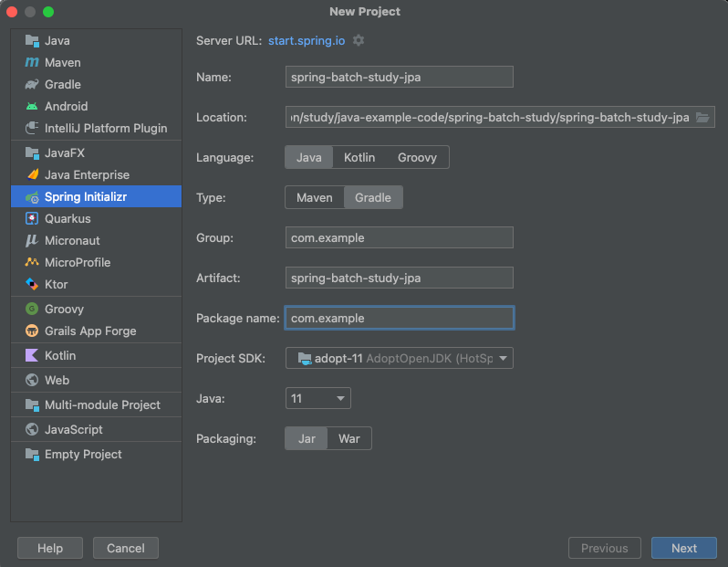
Task: Click the Android robot icon
Action: pos(32,106)
